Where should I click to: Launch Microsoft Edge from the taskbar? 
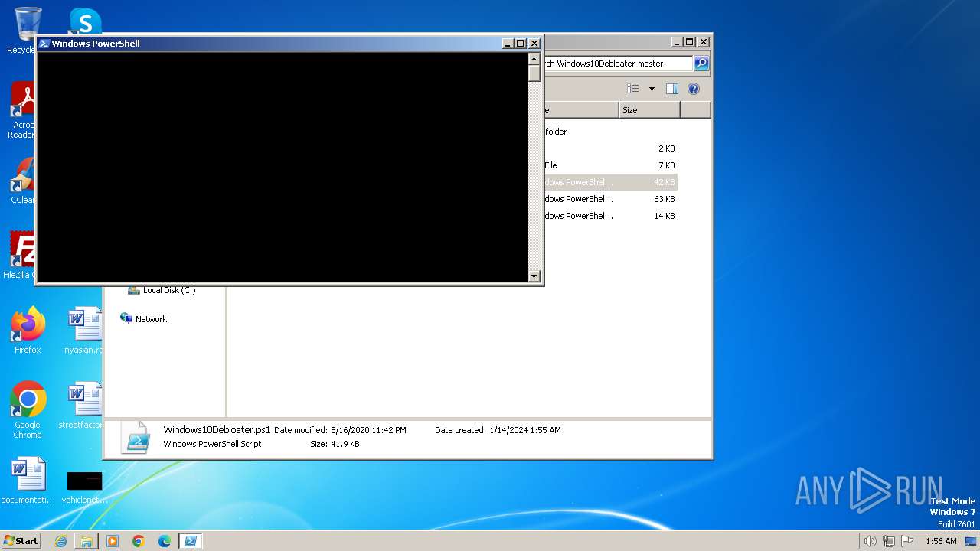(x=165, y=541)
